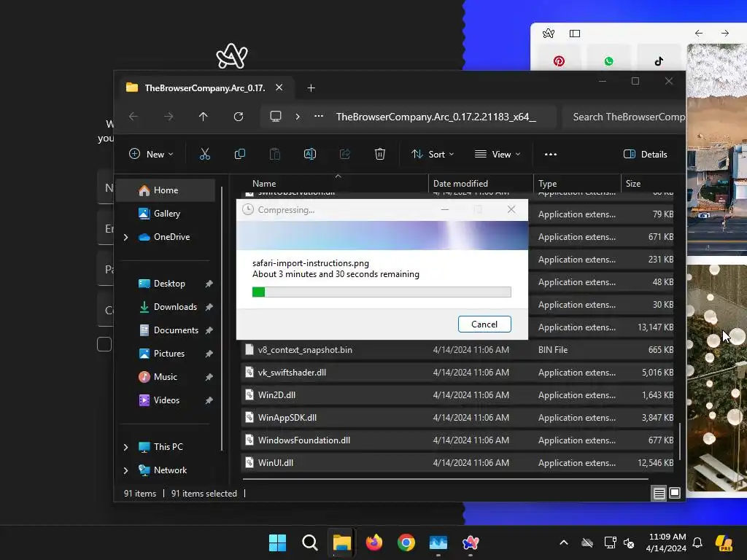Click the Forward arrow in Explorer

coord(169,117)
